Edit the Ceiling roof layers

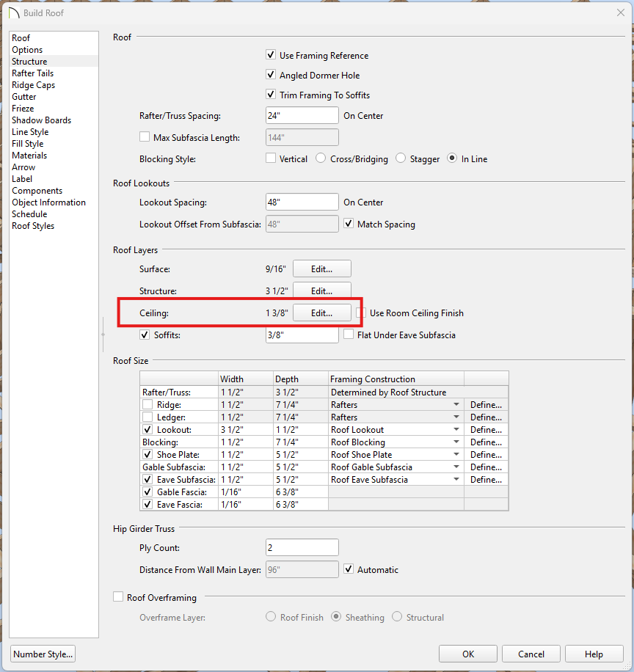point(322,313)
